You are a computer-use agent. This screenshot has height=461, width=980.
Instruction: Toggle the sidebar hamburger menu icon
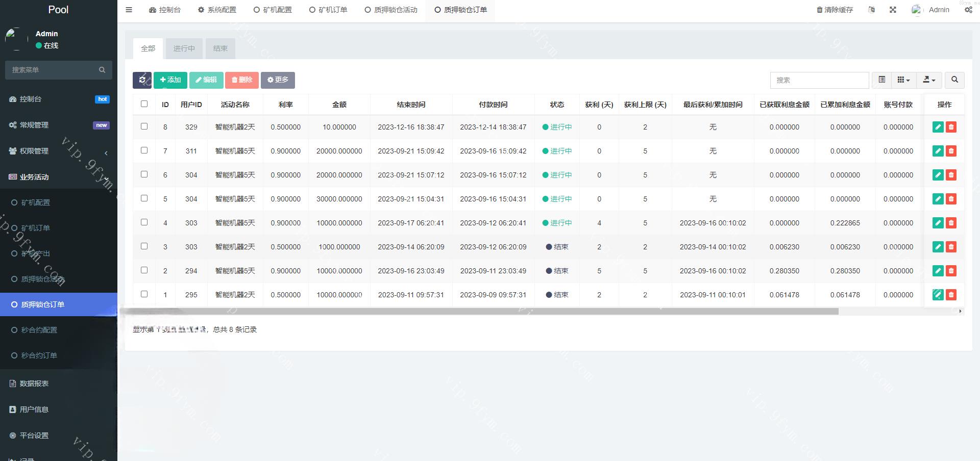tap(129, 10)
